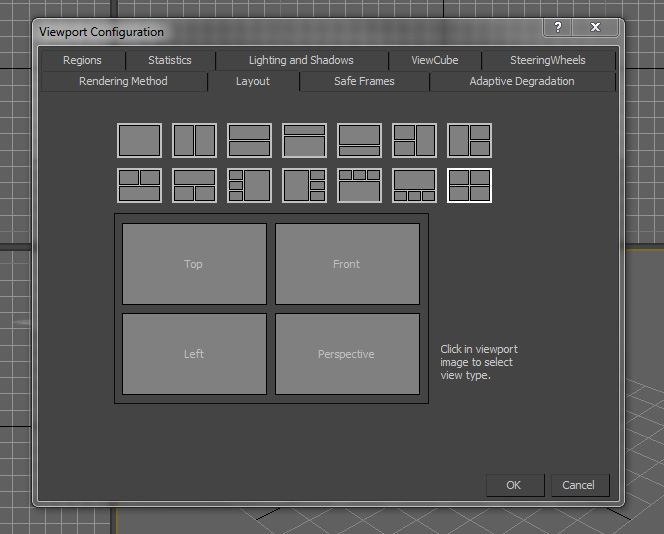
Task: Select layout with three small left panes and large right pane
Action: coord(249,185)
